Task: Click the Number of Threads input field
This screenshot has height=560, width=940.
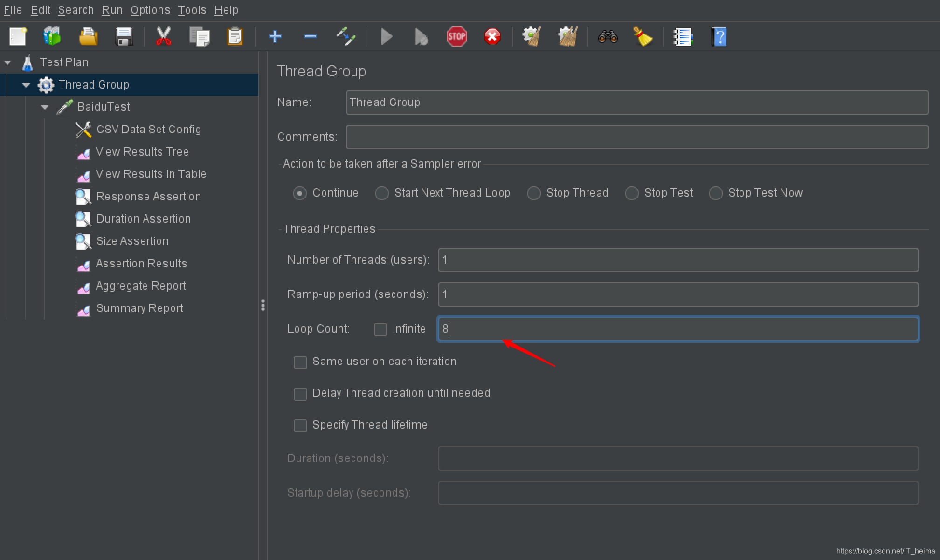Action: pyautogui.click(x=677, y=260)
